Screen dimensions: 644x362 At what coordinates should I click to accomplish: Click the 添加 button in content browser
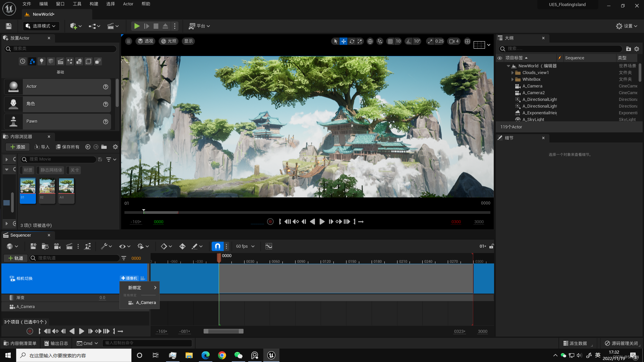pos(18,147)
